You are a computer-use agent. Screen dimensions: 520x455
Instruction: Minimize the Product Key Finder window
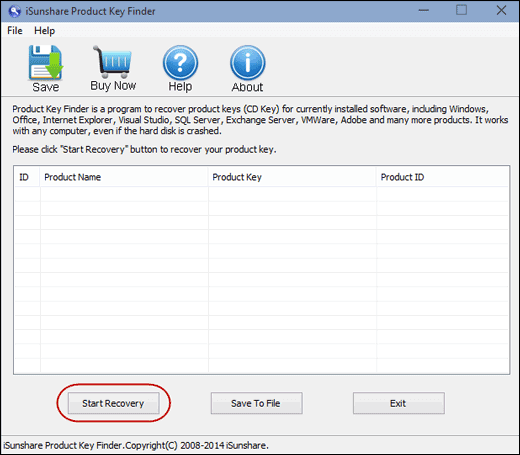click(x=424, y=11)
